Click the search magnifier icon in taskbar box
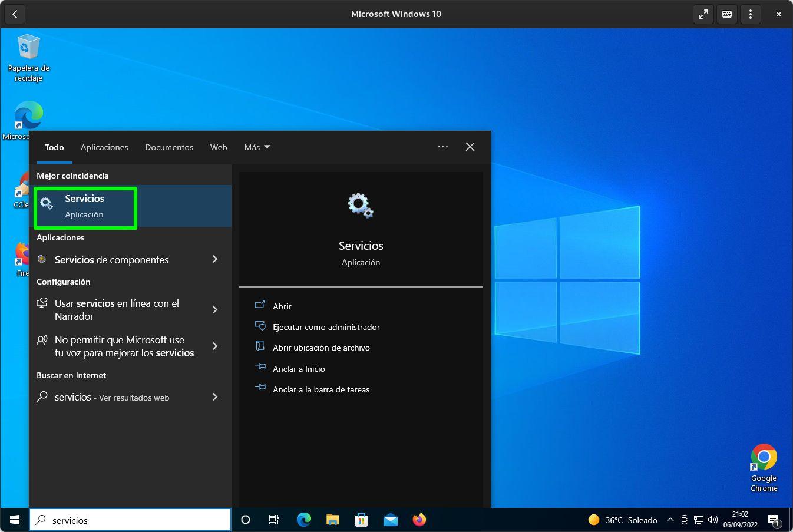793x532 pixels. 41,520
